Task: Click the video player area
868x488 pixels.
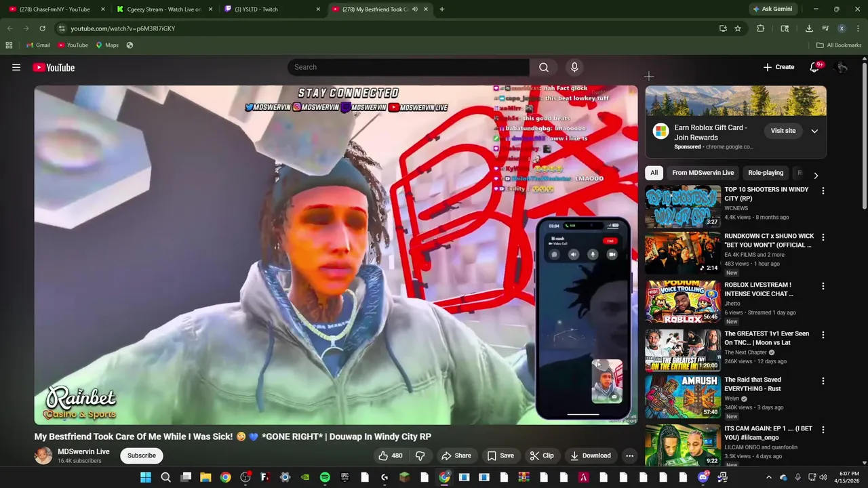Action: point(336,255)
